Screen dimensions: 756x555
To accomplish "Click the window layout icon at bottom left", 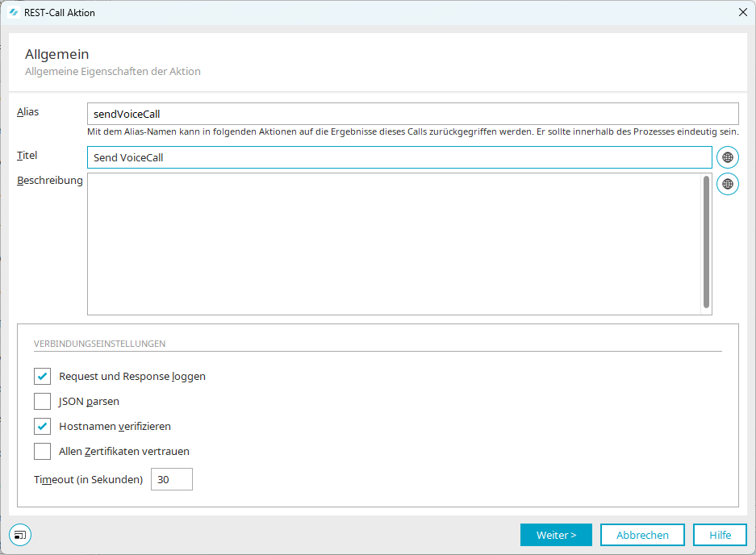I will point(20,535).
